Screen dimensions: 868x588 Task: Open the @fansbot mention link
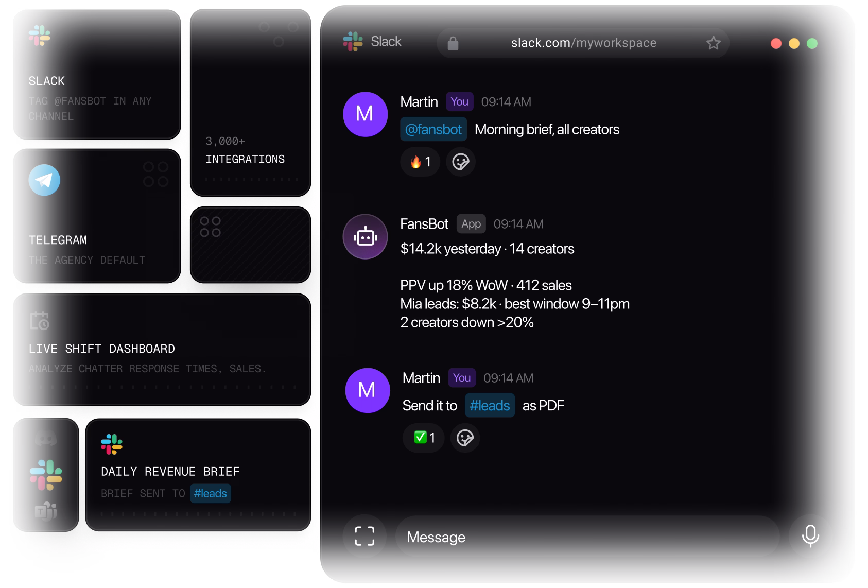[433, 129]
